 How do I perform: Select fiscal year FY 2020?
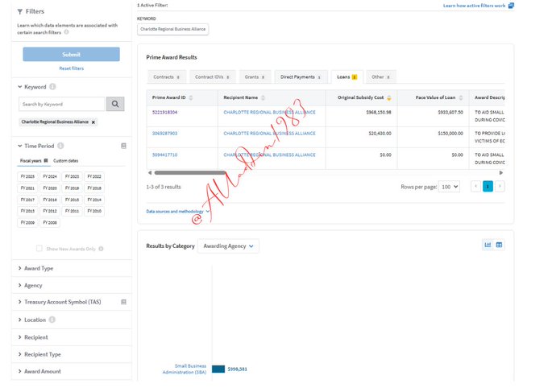point(51,188)
